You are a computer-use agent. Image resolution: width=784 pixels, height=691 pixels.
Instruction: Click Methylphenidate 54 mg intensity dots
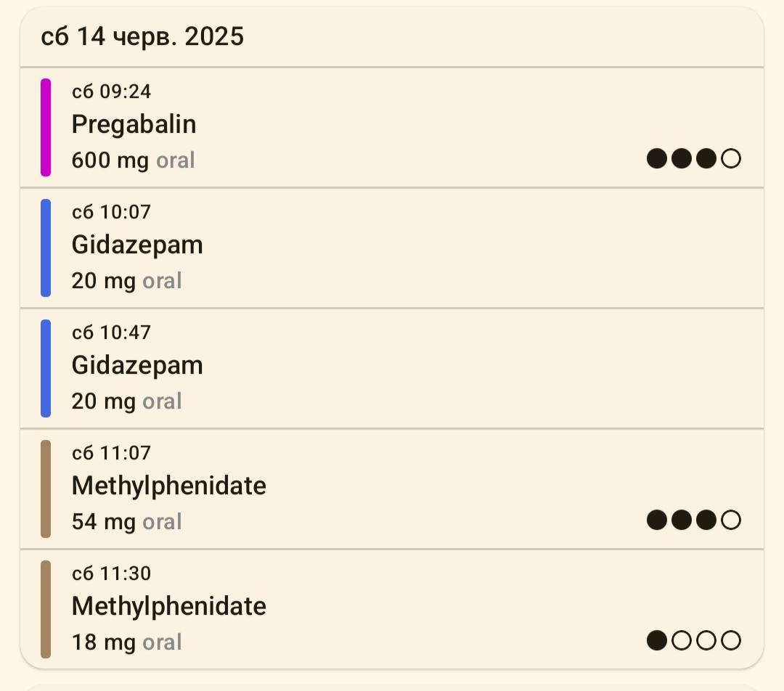click(693, 520)
